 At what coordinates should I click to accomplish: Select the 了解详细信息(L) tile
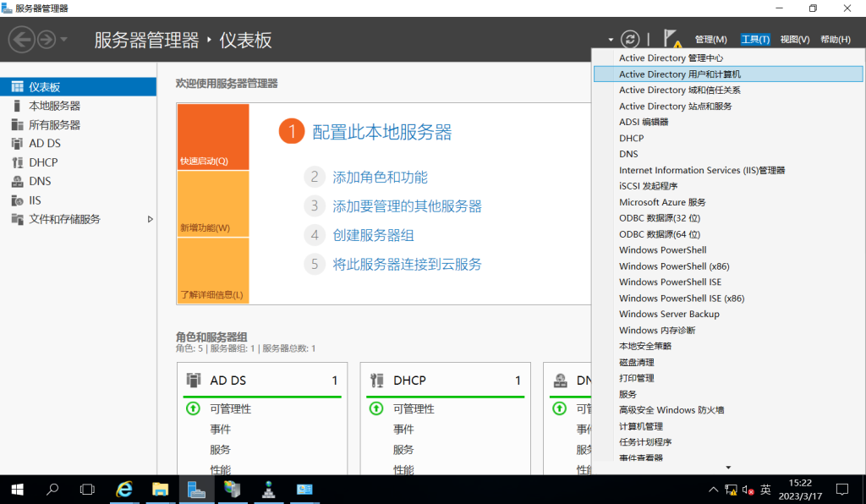click(213, 271)
